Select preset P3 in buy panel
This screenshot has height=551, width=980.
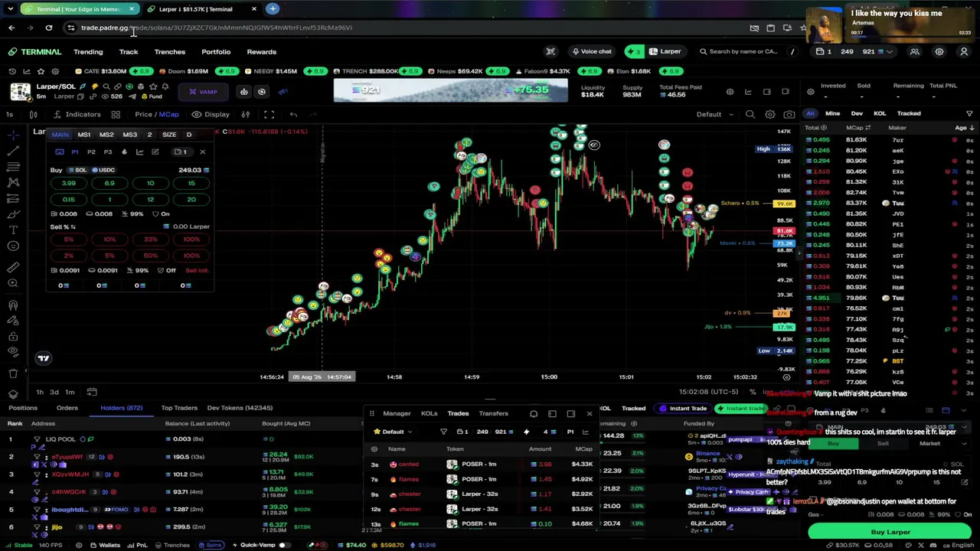(x=107, y=152)
